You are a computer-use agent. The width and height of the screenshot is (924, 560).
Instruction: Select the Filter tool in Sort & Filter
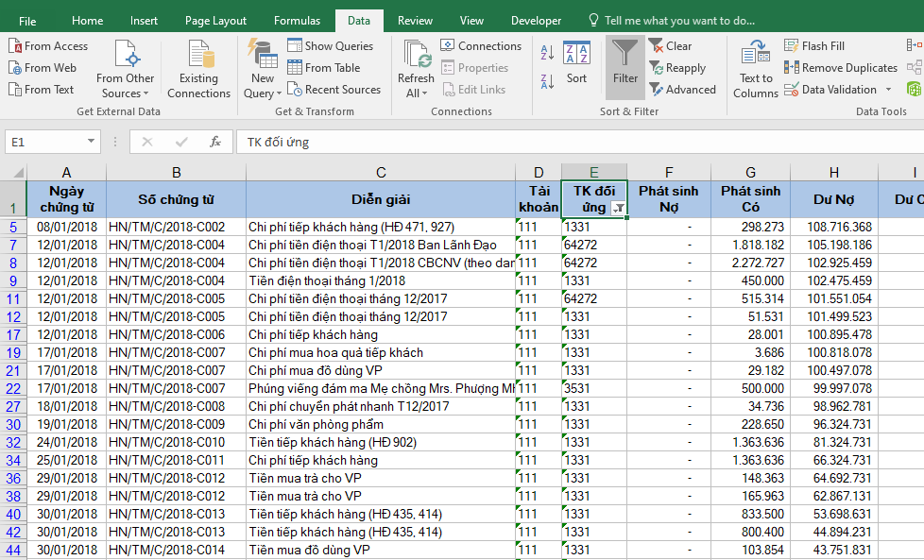624,66
